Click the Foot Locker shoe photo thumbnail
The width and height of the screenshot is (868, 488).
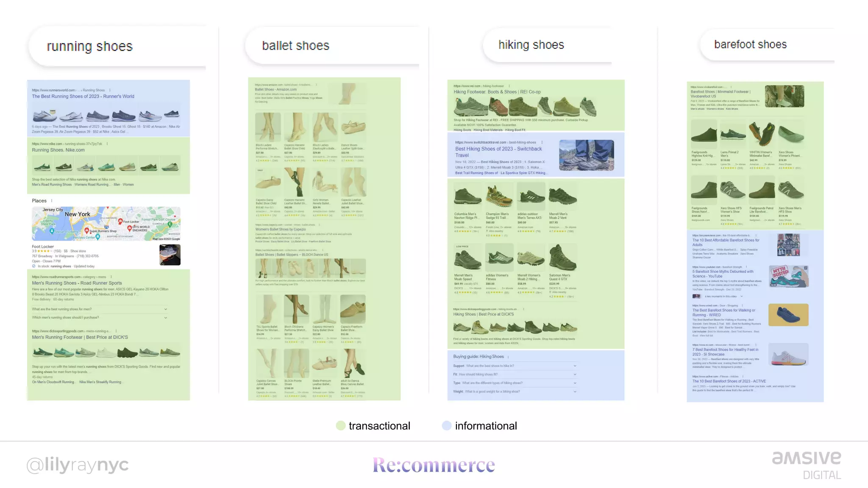coord(170,255)
